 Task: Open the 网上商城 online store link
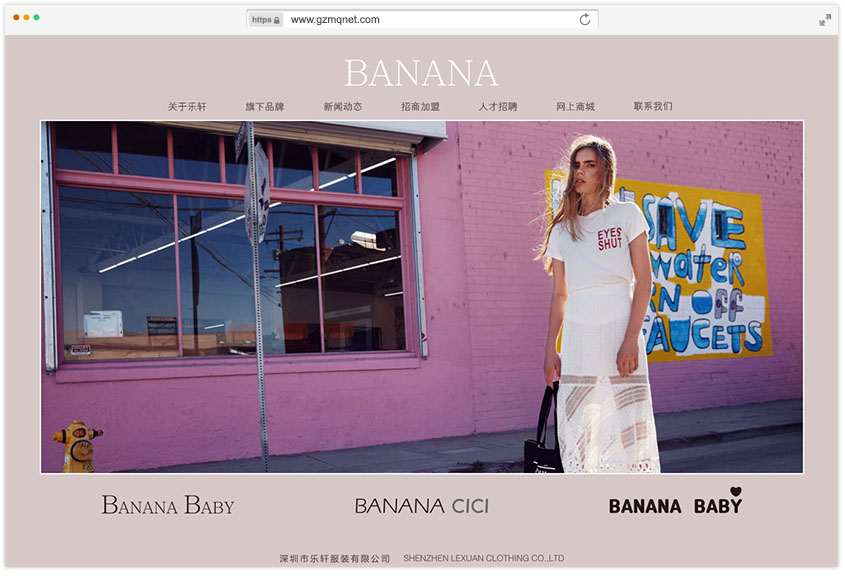[576, 107]
